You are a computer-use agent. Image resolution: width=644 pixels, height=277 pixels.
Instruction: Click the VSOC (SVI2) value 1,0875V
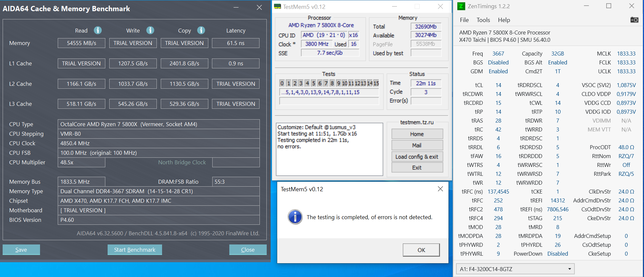click(x=626, y=85)
